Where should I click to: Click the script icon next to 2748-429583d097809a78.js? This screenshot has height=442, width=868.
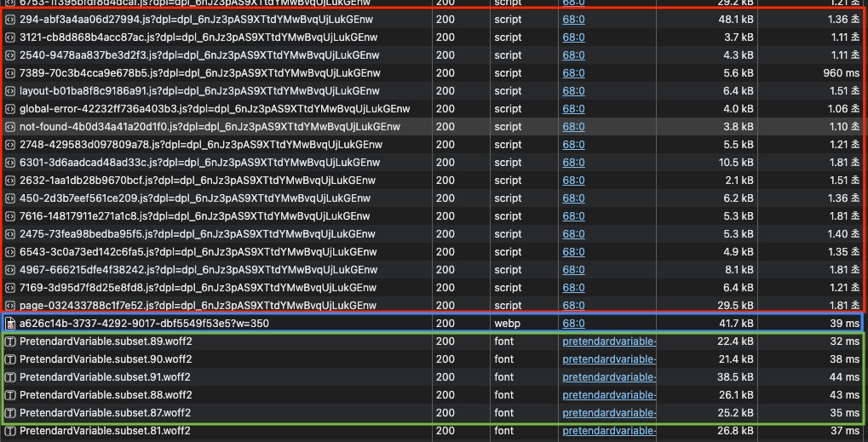click(9, 145)
